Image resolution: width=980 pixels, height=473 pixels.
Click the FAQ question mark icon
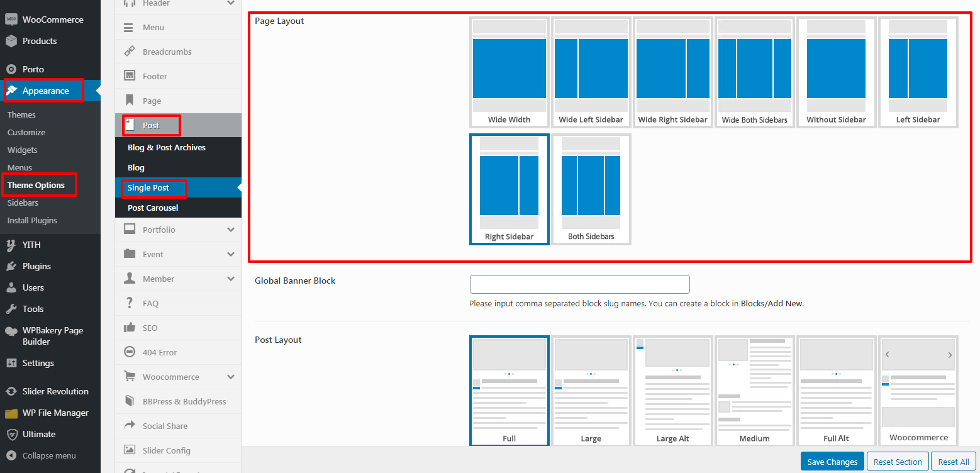click(x=129, y=303)
